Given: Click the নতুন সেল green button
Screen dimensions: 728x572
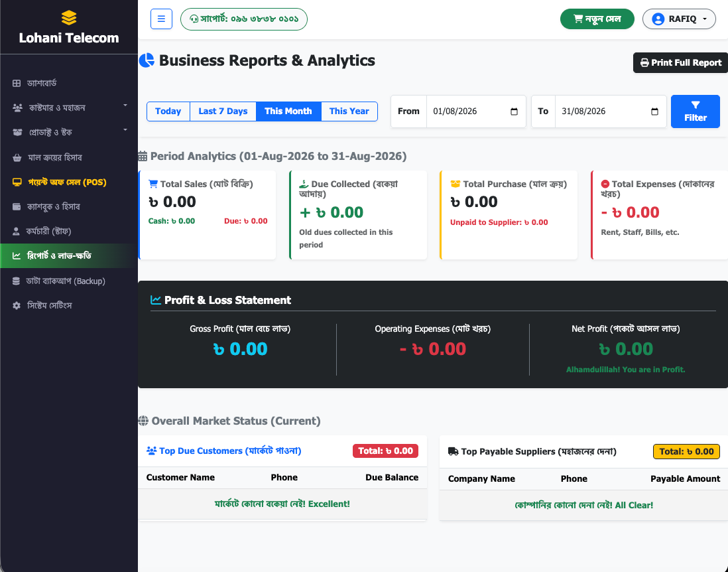Looking at the screenshot, I should (x=597, y=19).
